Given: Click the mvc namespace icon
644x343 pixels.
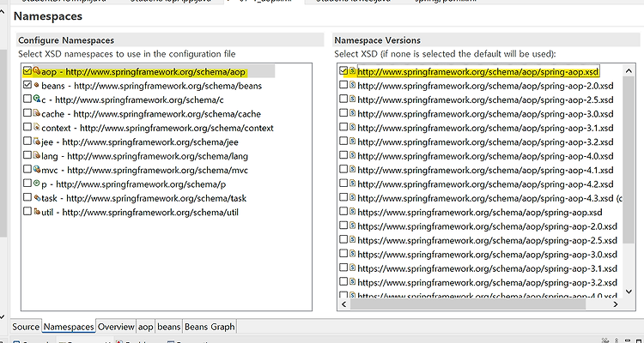Looking at the screenshot, I should click(37, 170).
